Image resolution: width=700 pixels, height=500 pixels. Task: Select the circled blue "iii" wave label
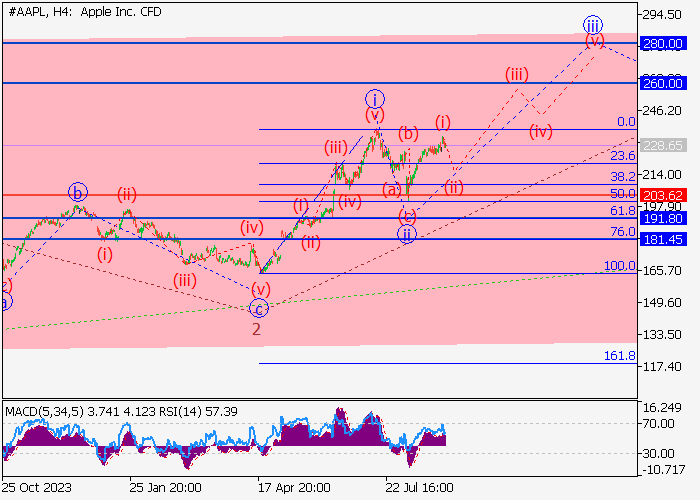click(x=593, y=25)
